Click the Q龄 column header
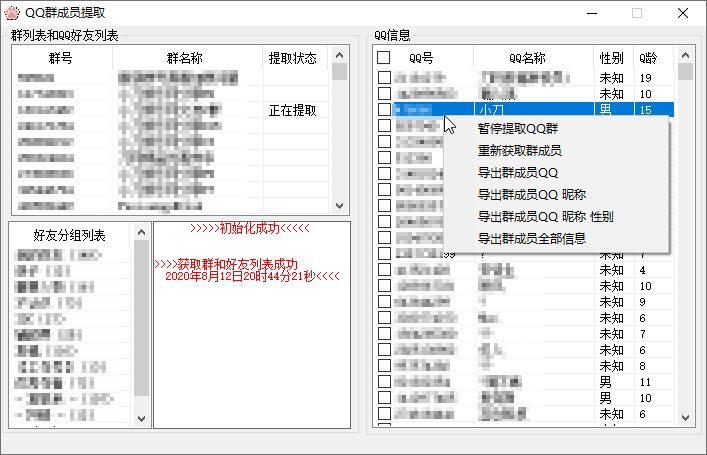Image resolution: width=707 pixels, height=455 pixels. pos(648,58)
